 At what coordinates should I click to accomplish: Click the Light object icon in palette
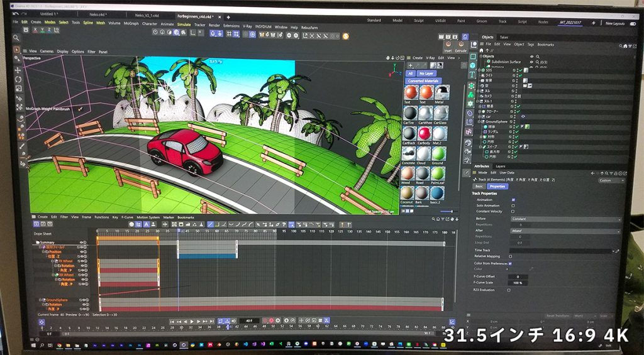467,160
